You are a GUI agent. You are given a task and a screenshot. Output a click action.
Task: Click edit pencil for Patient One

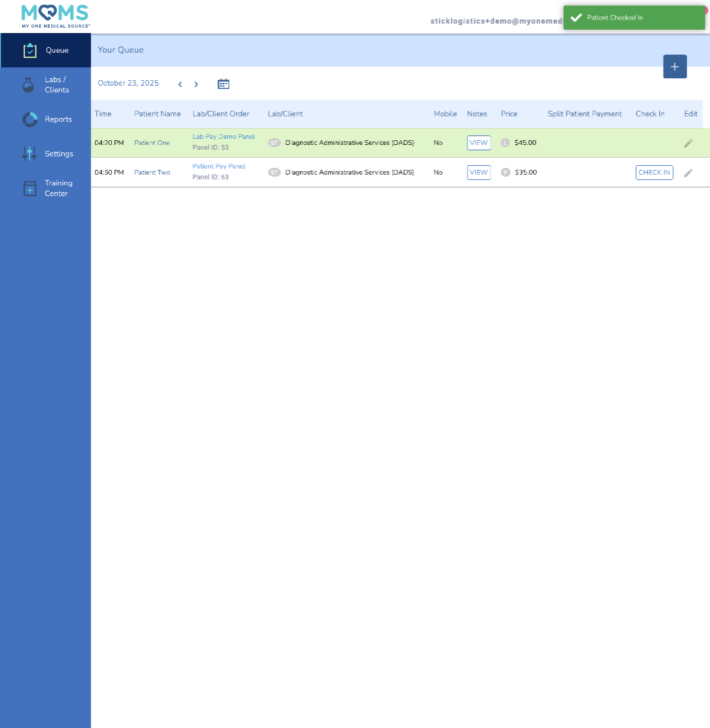[x=688, y=143]
